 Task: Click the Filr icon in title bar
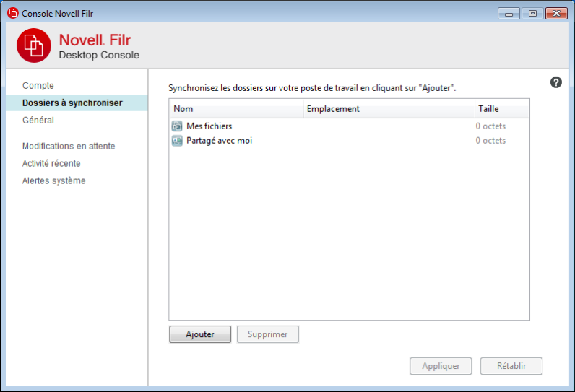(x=12, y=13)
